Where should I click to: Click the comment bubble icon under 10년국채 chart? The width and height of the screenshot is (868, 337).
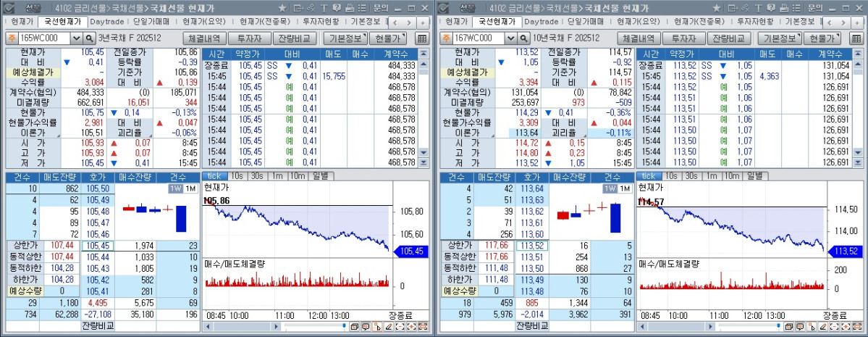coord(800,326)
